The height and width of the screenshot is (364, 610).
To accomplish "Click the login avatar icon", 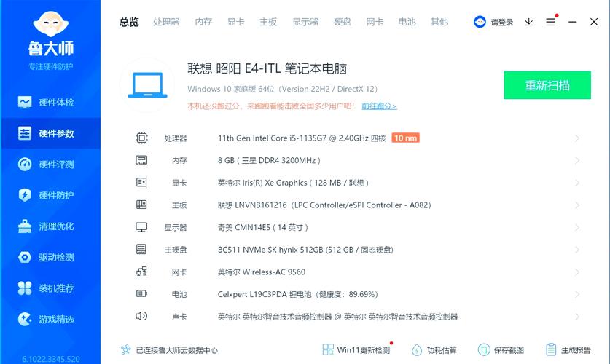I will click(480, 22).
